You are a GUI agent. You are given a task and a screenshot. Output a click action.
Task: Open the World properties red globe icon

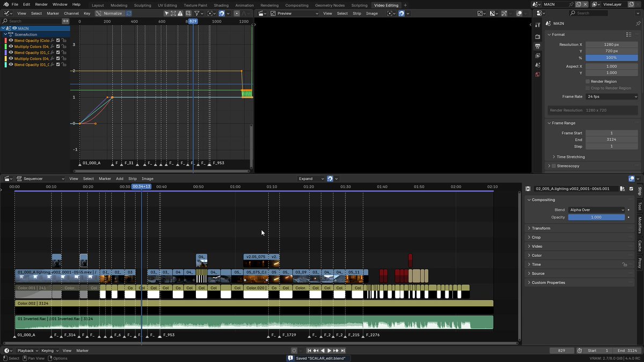538,75
